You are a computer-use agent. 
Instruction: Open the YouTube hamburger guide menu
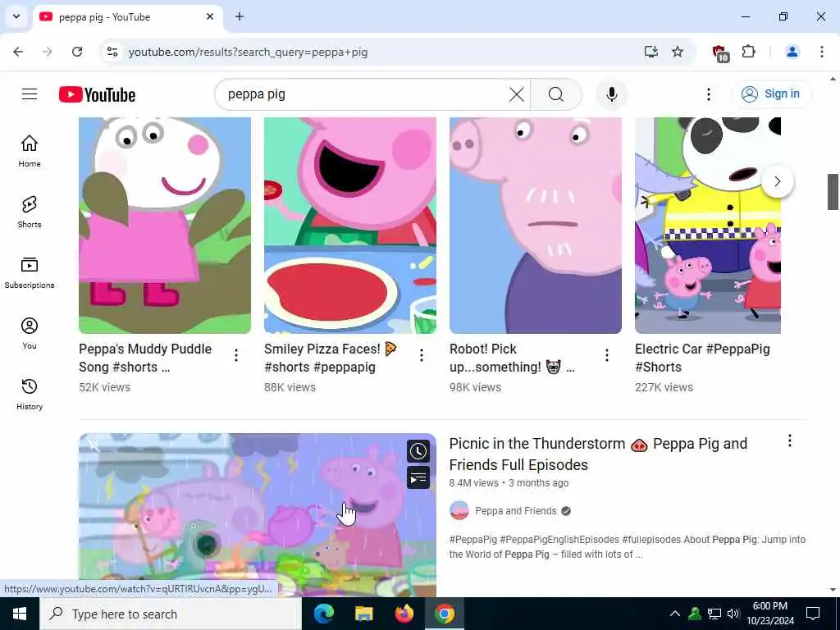30,94
